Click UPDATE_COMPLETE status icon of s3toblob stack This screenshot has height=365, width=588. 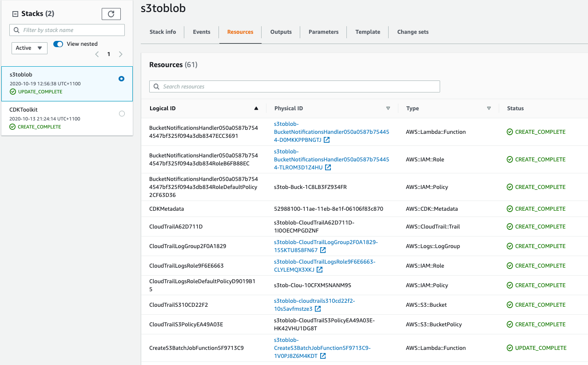13,92
